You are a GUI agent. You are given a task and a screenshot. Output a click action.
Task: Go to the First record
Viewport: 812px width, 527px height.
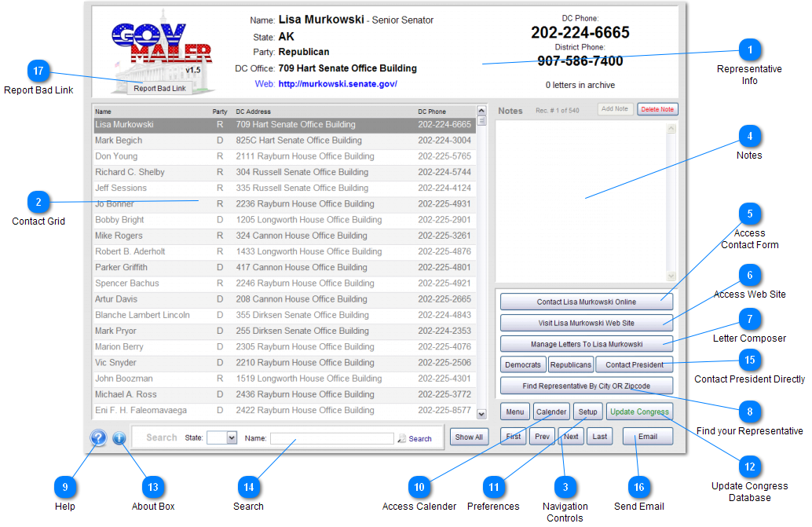(x=514, y=437)
